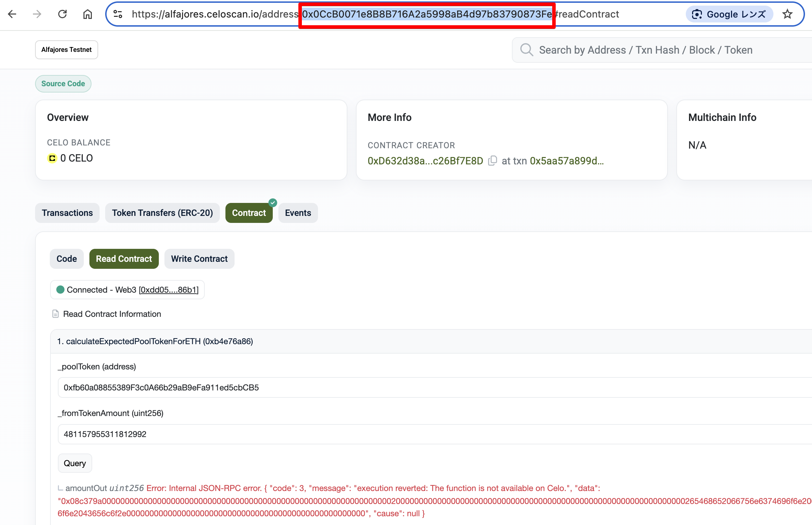The image size is (812, 525).
Task: Switch to Token Transfers (ERC-20) tab
Action: point(162,213)
